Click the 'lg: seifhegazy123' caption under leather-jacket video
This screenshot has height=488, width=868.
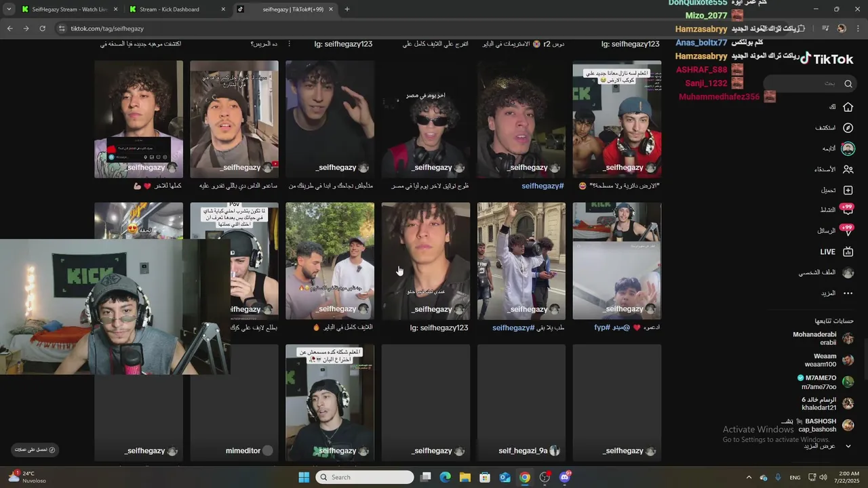439,327
